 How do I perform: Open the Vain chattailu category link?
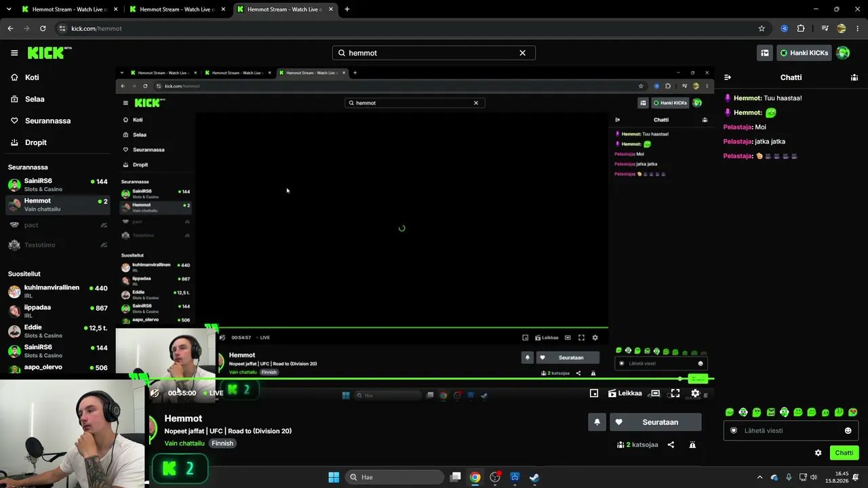pos(184,443)
